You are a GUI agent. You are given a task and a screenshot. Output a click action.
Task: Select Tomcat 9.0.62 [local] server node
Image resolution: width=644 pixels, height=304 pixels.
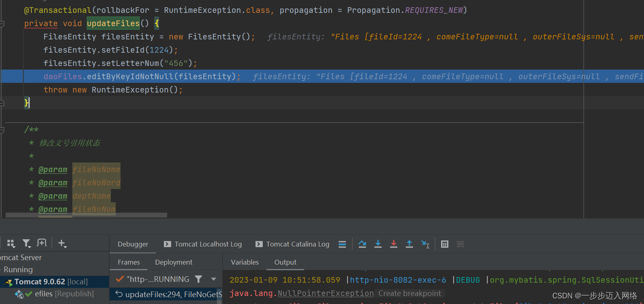55,282
